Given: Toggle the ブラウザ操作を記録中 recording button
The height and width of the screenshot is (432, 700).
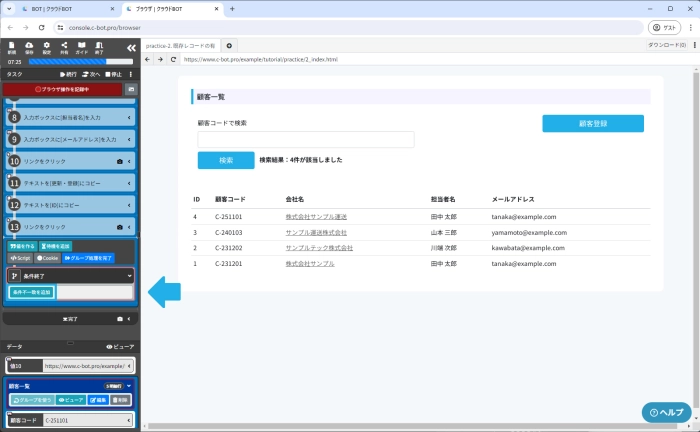Looking at the screenshot, I should coord(60,90).
